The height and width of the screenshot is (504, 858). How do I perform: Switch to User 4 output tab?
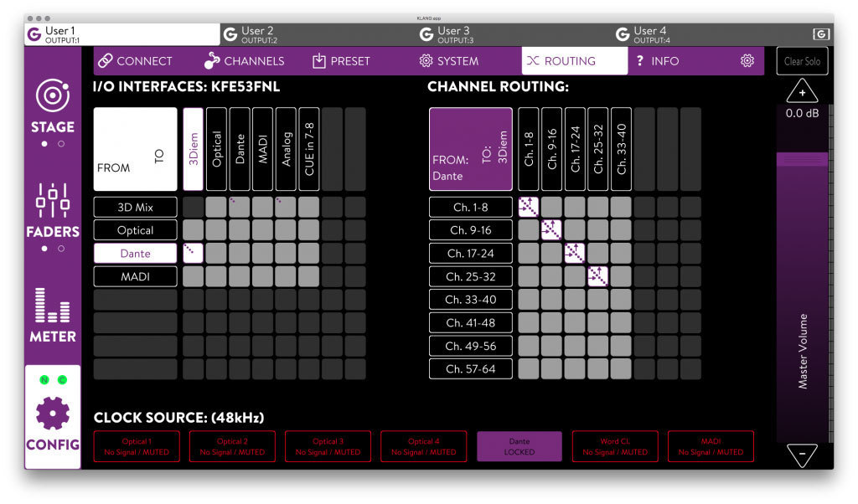[711, 34]
